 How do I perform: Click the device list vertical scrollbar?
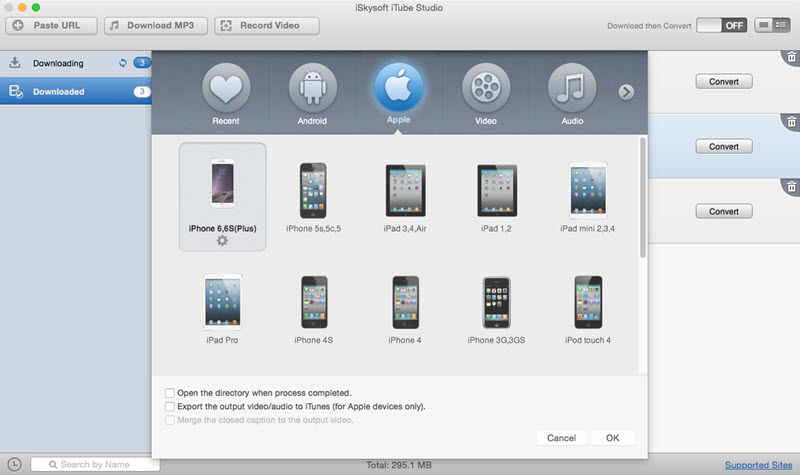643,197
